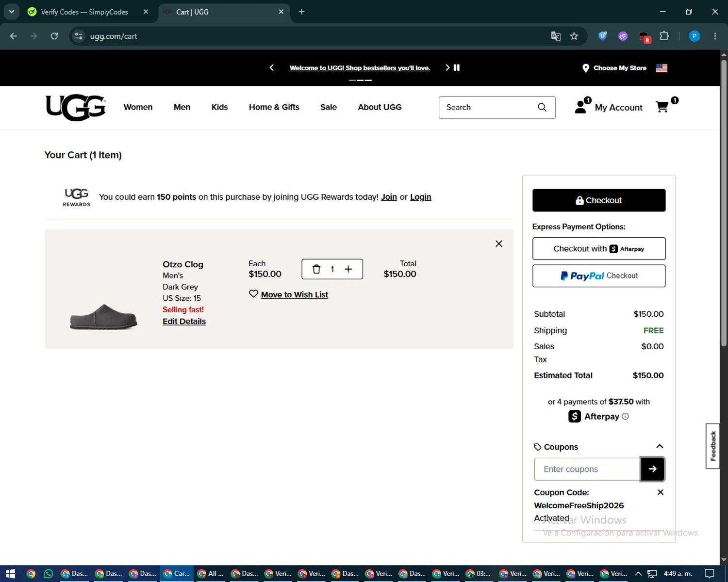The width and height of the screenshot is (728, 582).
Task: Show next promo banner message
Action: [x=447, y=67]
